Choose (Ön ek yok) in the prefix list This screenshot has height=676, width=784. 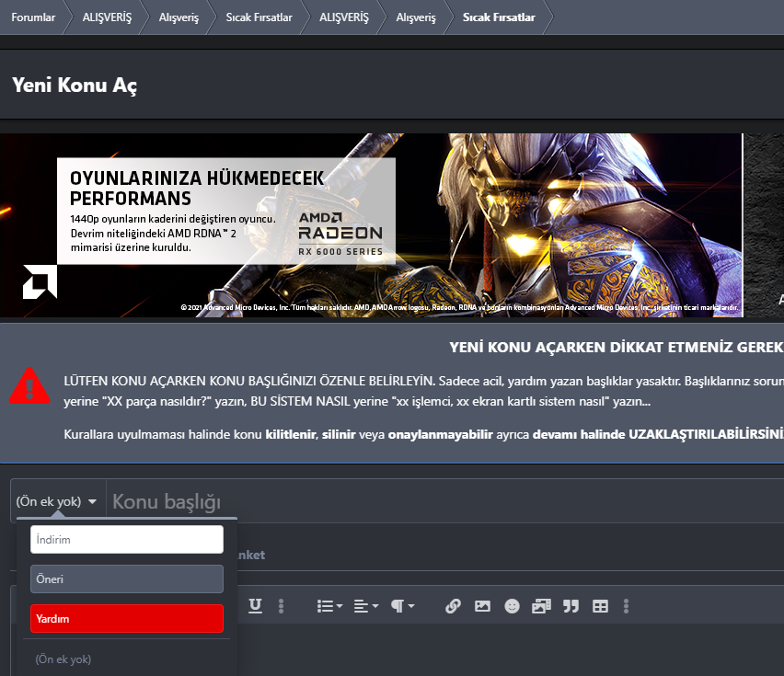[x=63, y=659]
